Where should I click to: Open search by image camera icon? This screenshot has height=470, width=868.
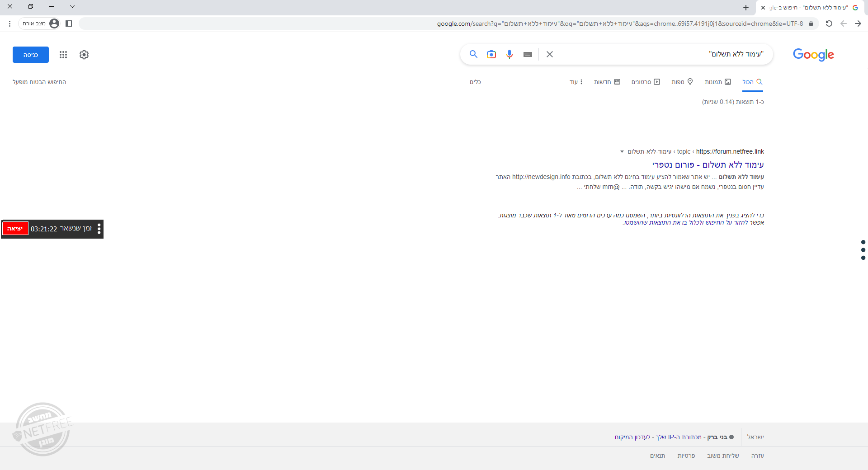491,54
